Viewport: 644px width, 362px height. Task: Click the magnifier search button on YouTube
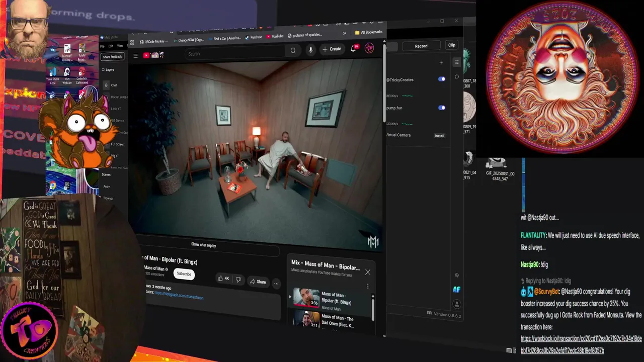coord(293,50)
